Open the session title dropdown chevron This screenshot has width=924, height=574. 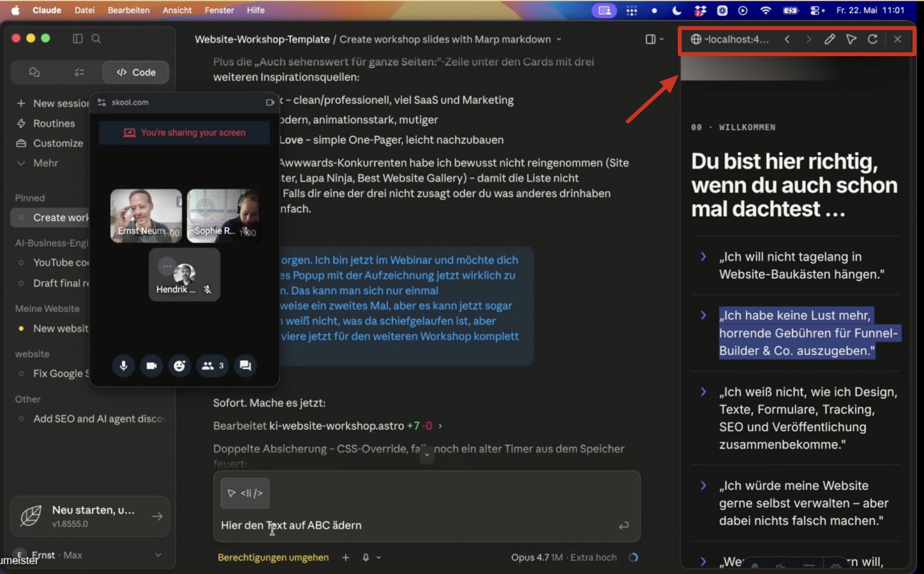[x=559, y=40]
